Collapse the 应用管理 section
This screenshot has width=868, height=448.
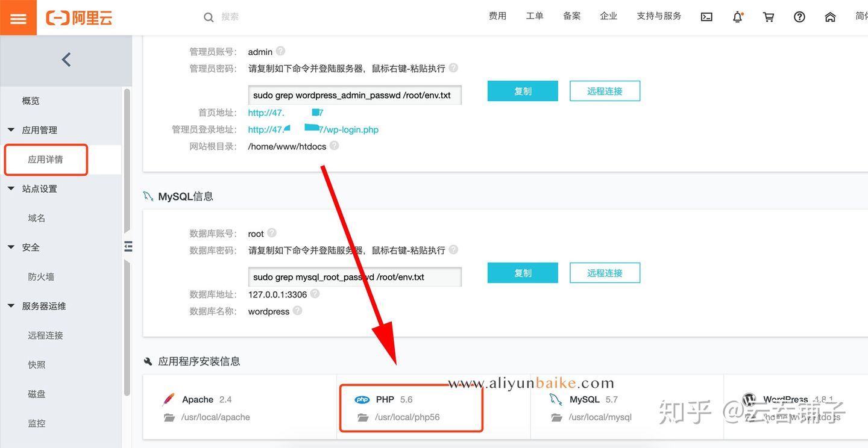[11, 130]
